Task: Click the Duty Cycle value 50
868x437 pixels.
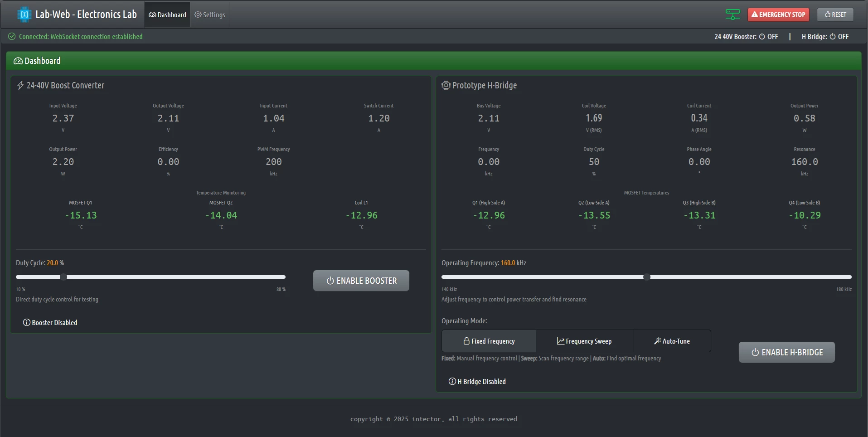Action: pyautogui.click(x=594, y=162)
